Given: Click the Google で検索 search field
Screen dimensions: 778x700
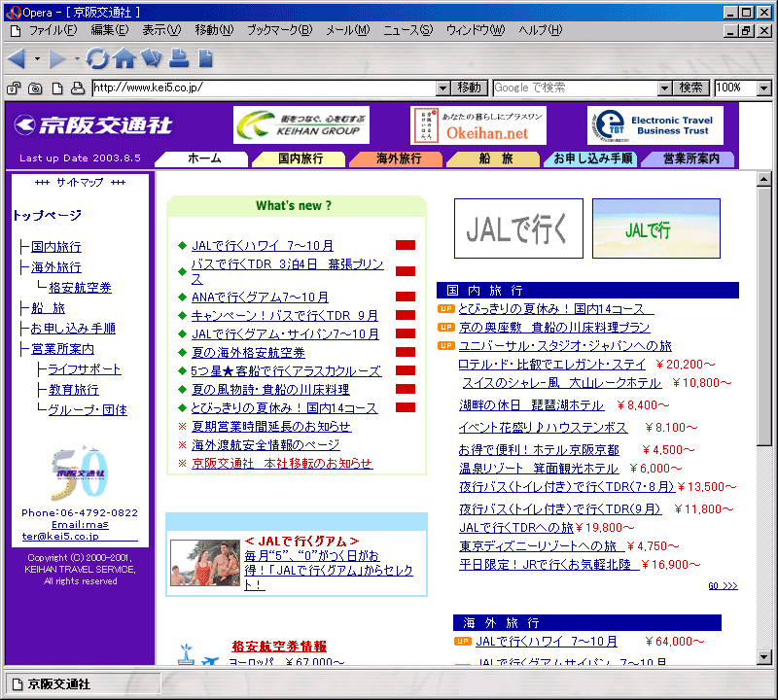Looking at the screenshot, I should click(x=576, y=88).
